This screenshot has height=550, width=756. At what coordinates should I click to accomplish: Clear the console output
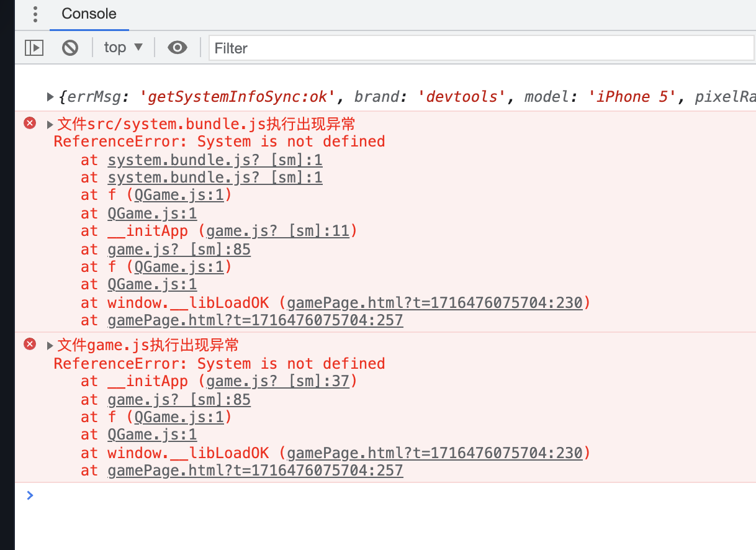[70, 47]
